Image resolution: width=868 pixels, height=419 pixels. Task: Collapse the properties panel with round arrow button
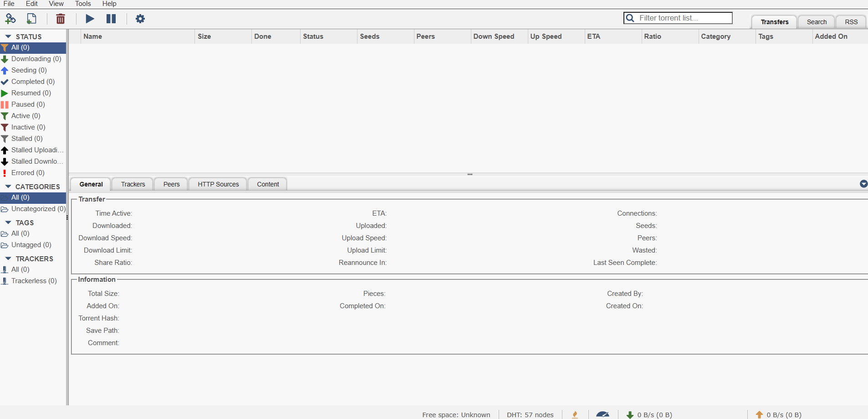click(x=863, y=184)
